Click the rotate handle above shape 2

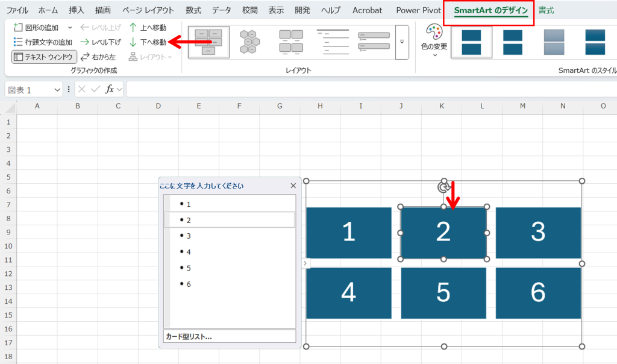[443, 187]
